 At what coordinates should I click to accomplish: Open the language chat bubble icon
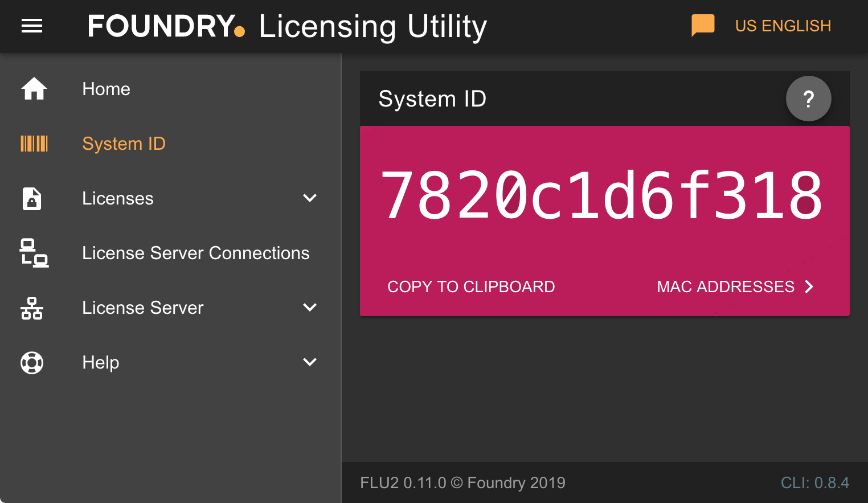point(703,25)
